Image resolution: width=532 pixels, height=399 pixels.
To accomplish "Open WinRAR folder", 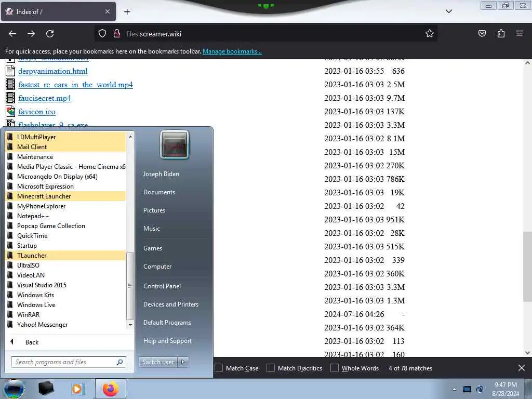I will tap(66, 314).
